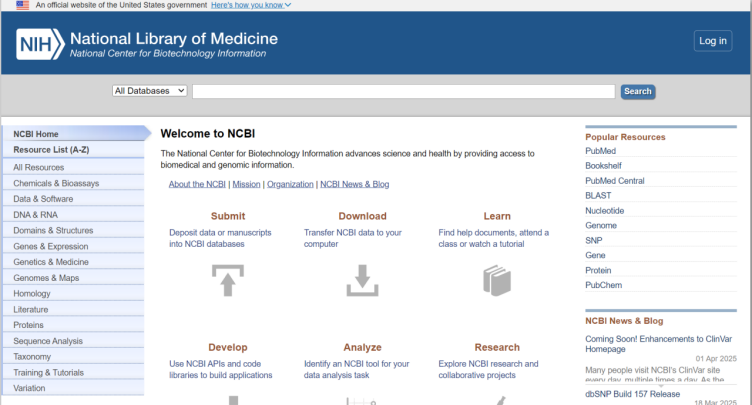Open 'Identify an NCBI tool' description link
Image resolution: width=752 pixels, height=405 pixels.
[356, 369]
